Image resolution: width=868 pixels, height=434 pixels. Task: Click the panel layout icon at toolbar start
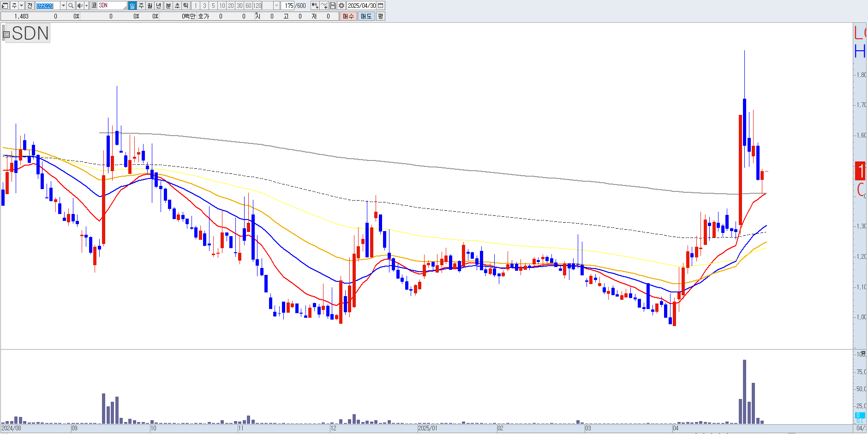coord(5,6)
